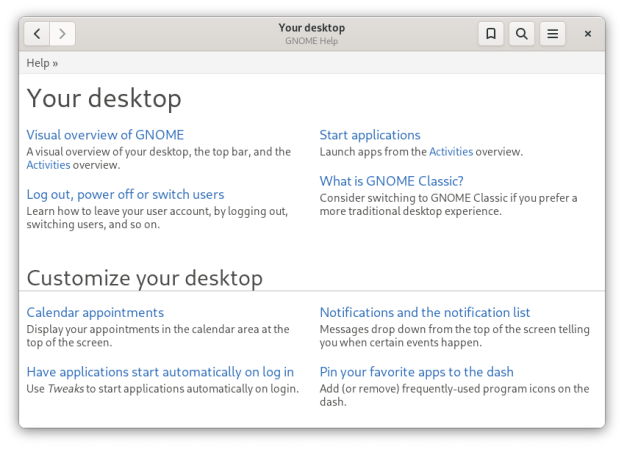624x449 pixels.
Task: Click the Your desktop page heading
Action: (104, 98)
